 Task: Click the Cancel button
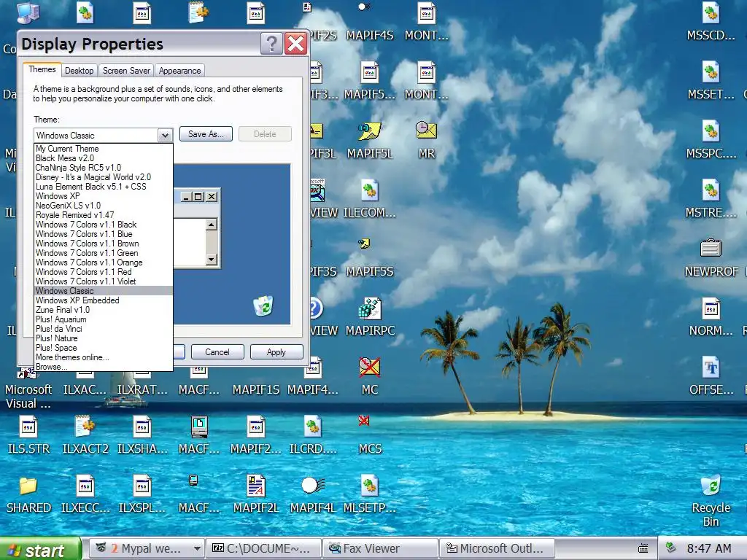coord(217,352)
